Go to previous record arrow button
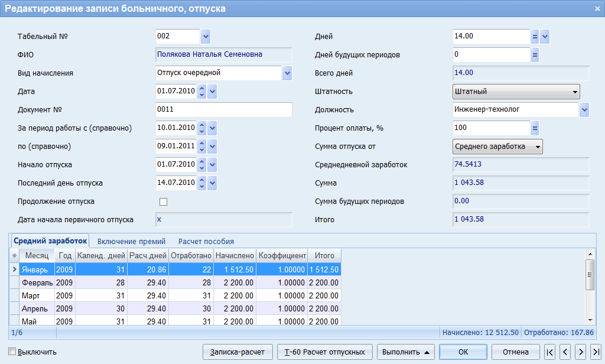Viewport: 605px width, 364px height. tap(565, 352)
